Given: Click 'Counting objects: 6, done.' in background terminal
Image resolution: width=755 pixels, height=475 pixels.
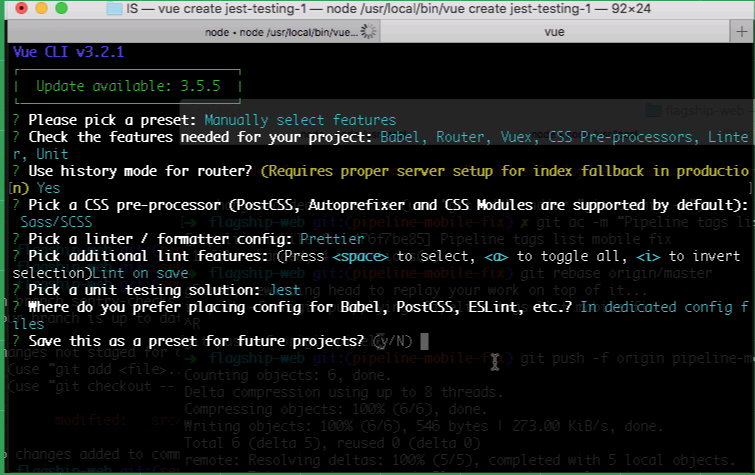Looking at the screenshot, I should [287, 375].
